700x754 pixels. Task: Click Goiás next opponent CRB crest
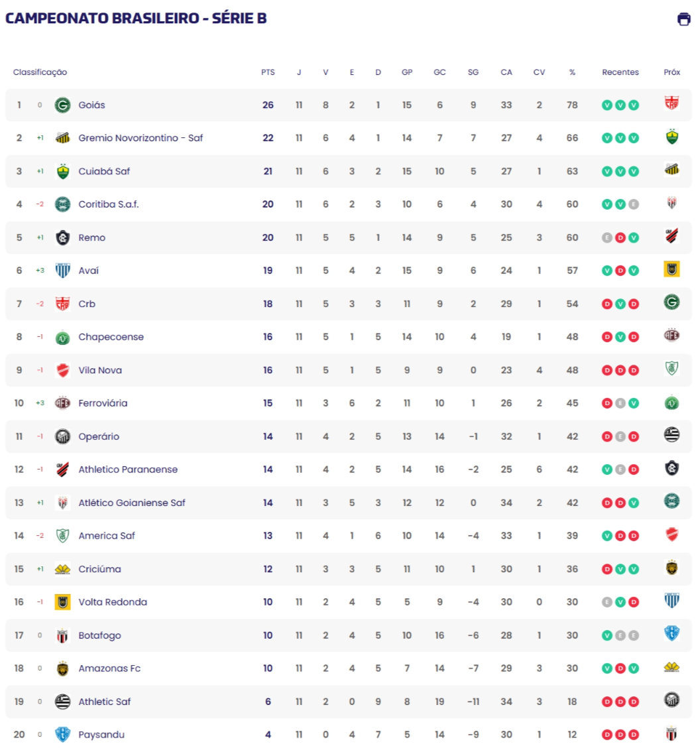pyautogui.click(x=671, y=103)
